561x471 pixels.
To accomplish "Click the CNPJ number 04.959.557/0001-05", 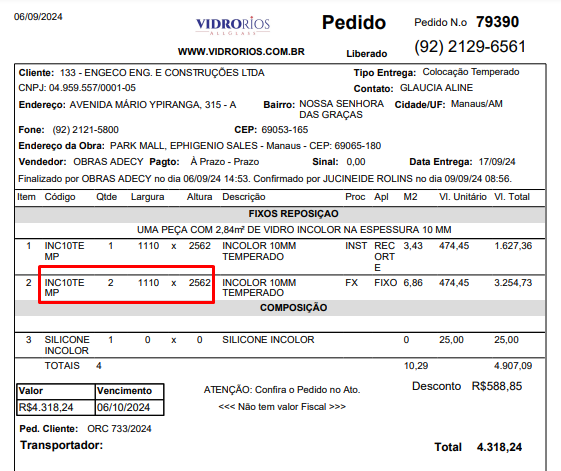I will coord(92,88).
